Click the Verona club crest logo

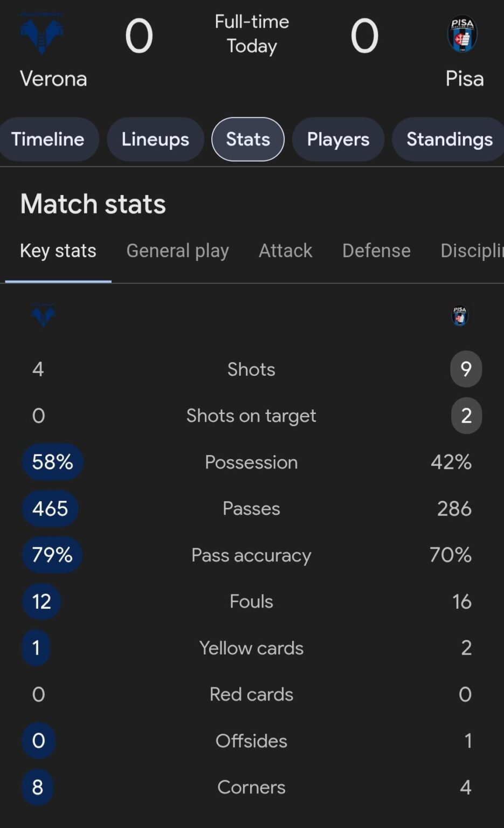42,33
